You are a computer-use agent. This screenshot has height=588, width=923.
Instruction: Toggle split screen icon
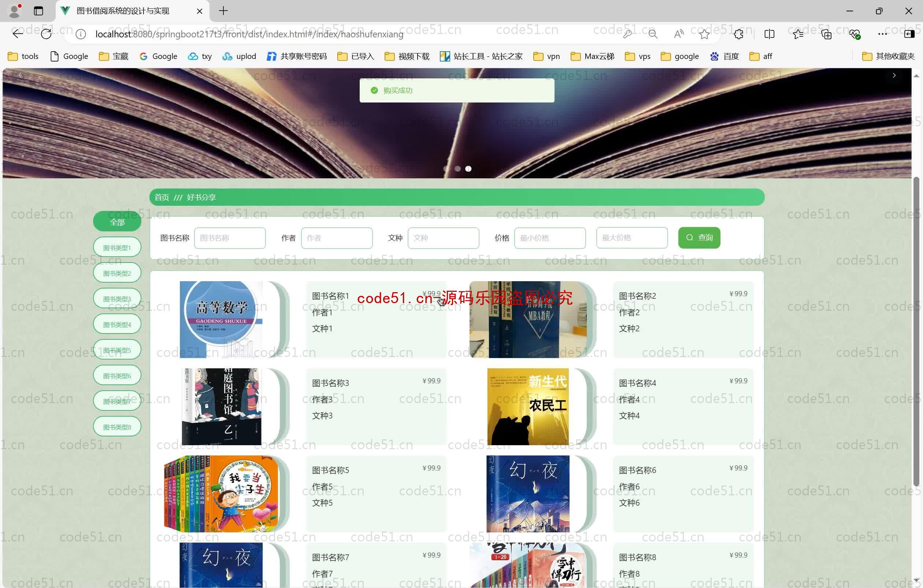pos(769,34)
